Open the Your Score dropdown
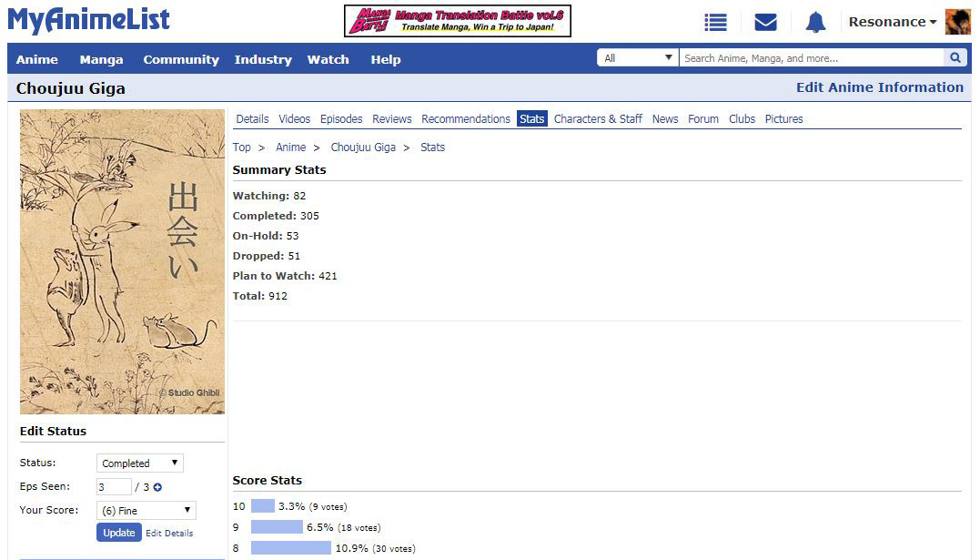Image resolution: width=980 pixels, height=560 pixels. click(x=146, y=511)
